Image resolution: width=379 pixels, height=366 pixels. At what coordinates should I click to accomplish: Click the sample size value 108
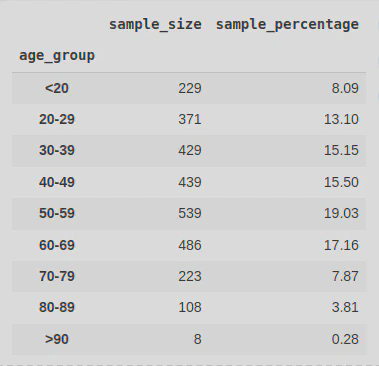pyautogui.click(x=190, y=307)
